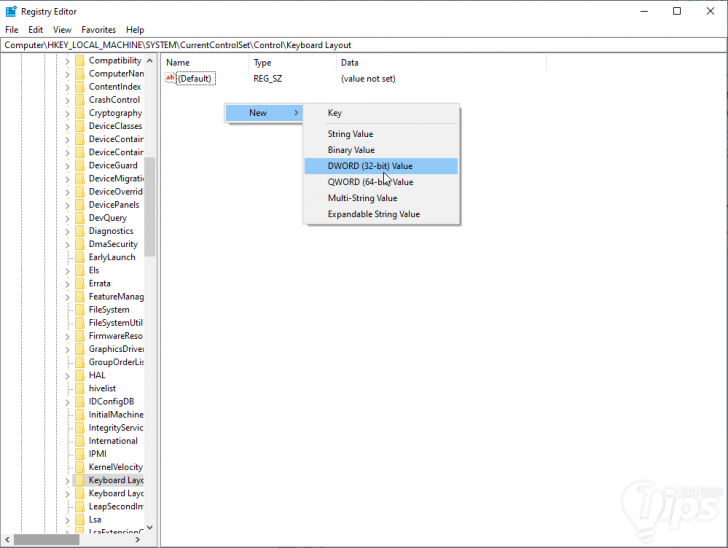Choose QWORD (64-bit) Value option
Viewport: 728px width, 548px height.
point(381,182)
